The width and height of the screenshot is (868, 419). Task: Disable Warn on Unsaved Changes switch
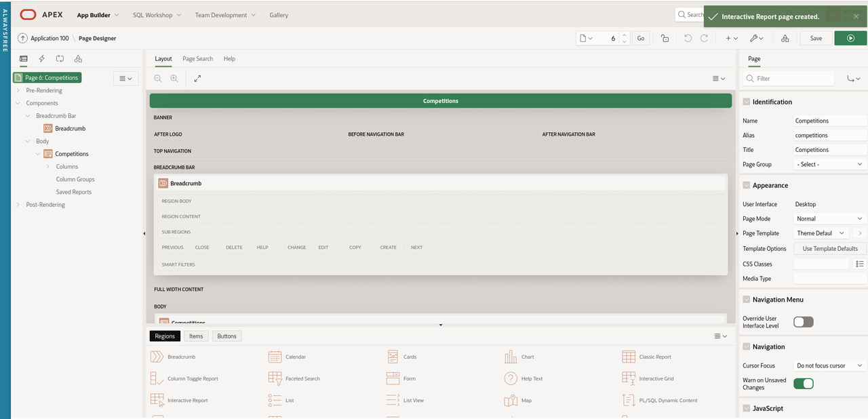[x=803, y=384]
